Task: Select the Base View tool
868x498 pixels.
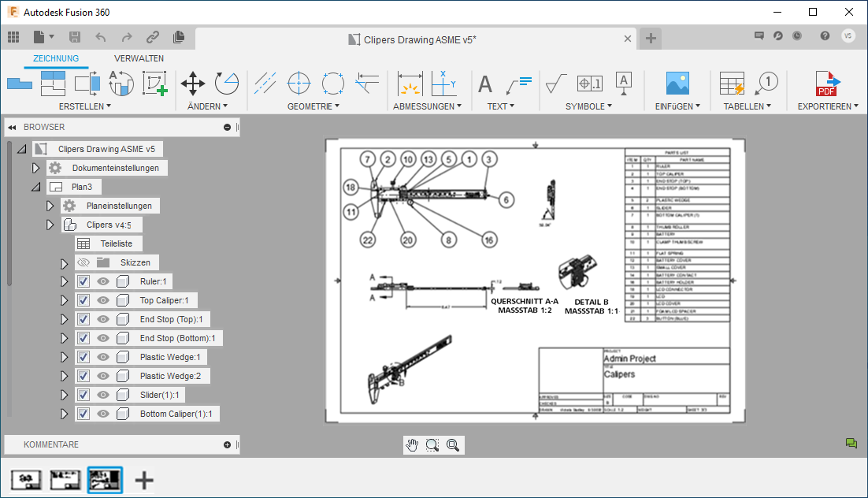Action: click(20, 84)
